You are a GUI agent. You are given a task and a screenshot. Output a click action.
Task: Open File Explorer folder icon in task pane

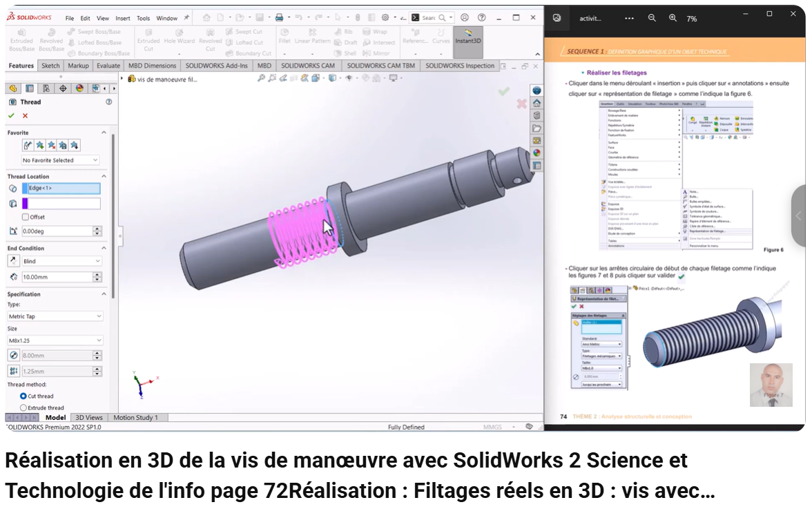pos(536,128)
